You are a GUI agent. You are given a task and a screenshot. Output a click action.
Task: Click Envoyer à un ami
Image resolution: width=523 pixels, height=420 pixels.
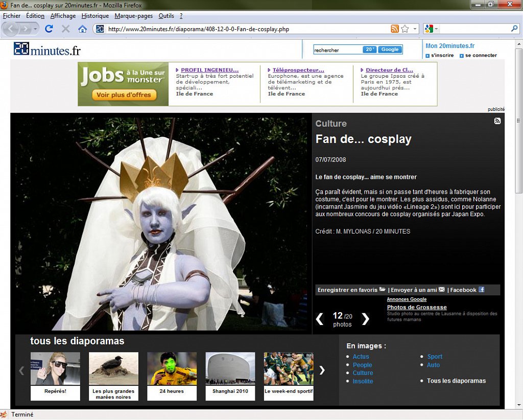tap(414, 290)
